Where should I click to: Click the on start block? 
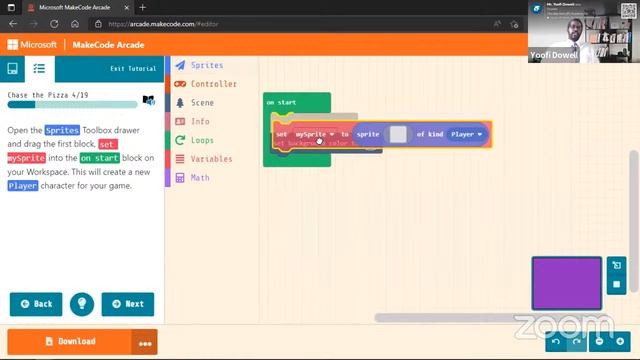281,102
